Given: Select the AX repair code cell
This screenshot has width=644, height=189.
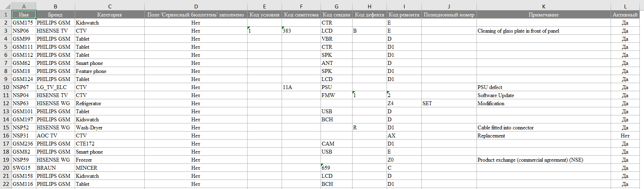Looking at the screenshot, I should (x=404, y=135).
